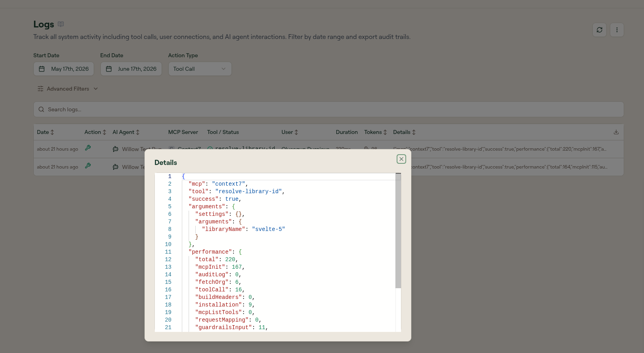Close the Details dialog

pyautogui.click(x=401, y=159)
